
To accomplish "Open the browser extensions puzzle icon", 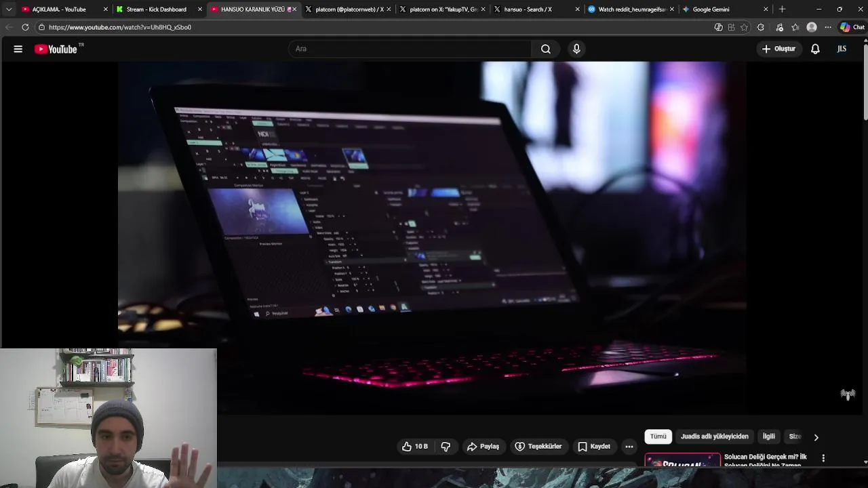I will point(761,27).
